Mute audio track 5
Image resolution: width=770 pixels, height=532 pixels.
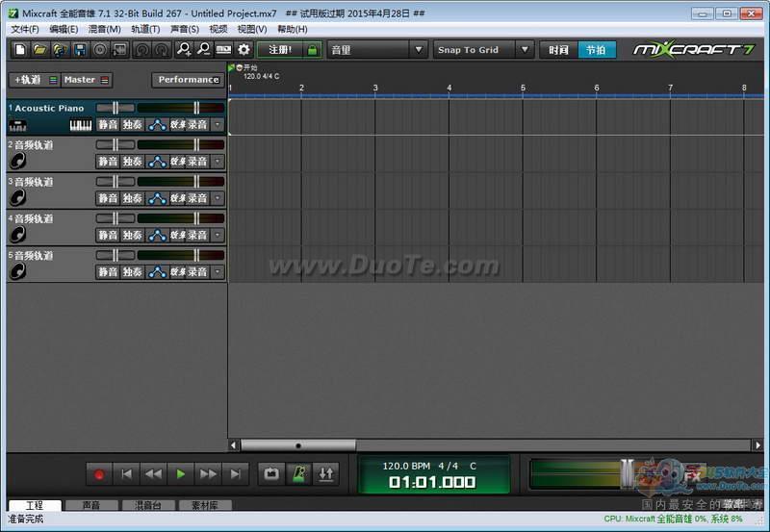click(108, 272)
